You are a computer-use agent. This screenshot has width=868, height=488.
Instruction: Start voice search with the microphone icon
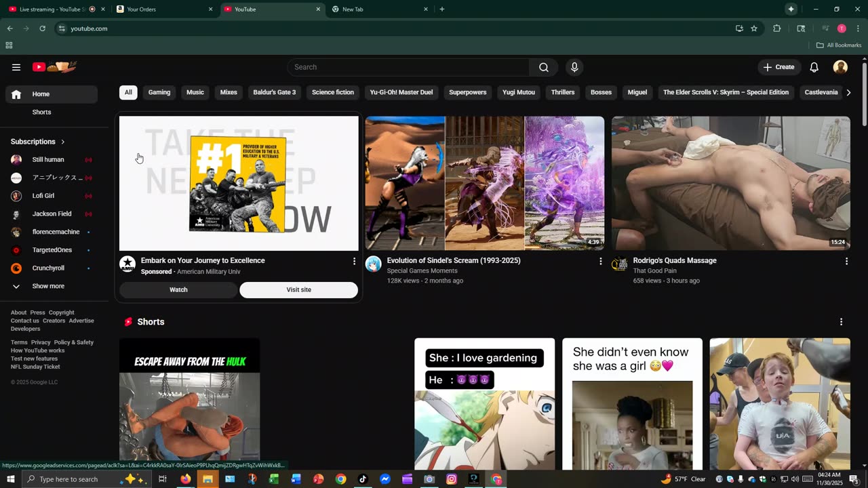[574, 67]
